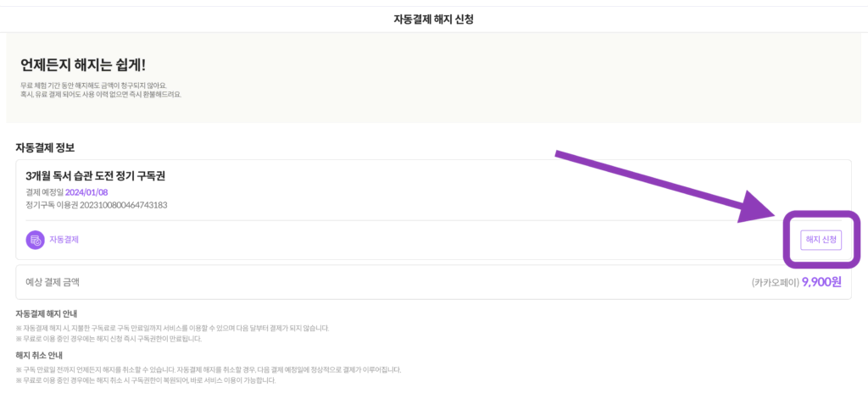Click the refund notice line in the banner

[100, 94]
